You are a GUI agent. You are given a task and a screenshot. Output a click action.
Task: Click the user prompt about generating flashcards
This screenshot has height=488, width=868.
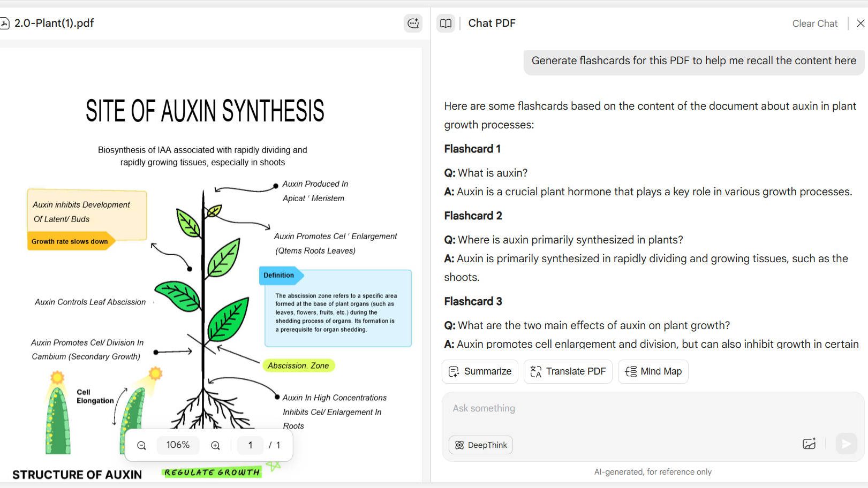(693, 61)
